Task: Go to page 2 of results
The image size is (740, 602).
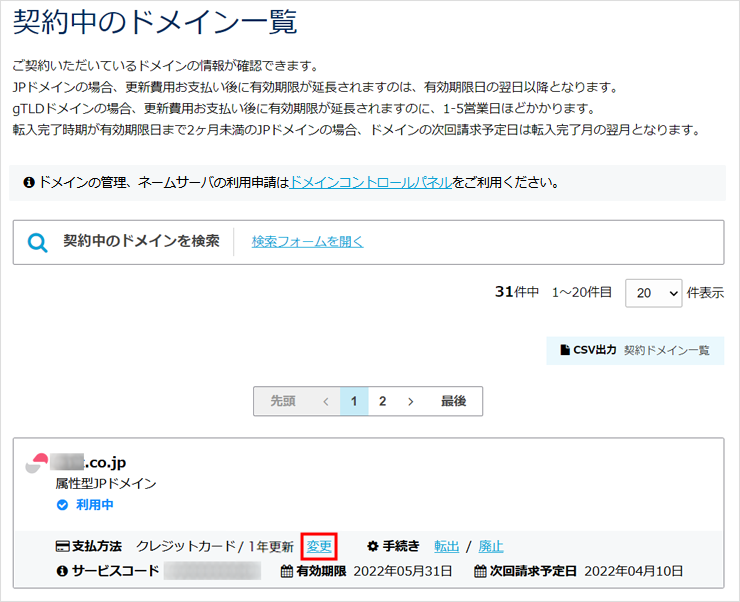Action: pos(382,401)
